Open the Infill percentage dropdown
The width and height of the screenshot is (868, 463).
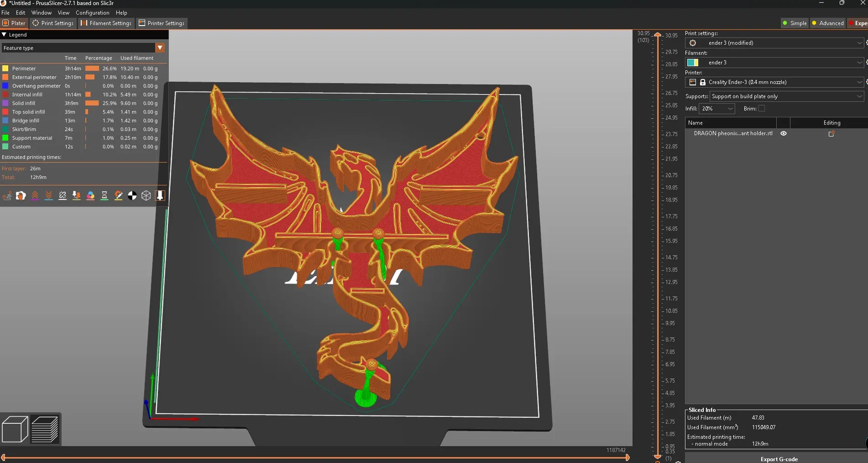click(717, 109)
